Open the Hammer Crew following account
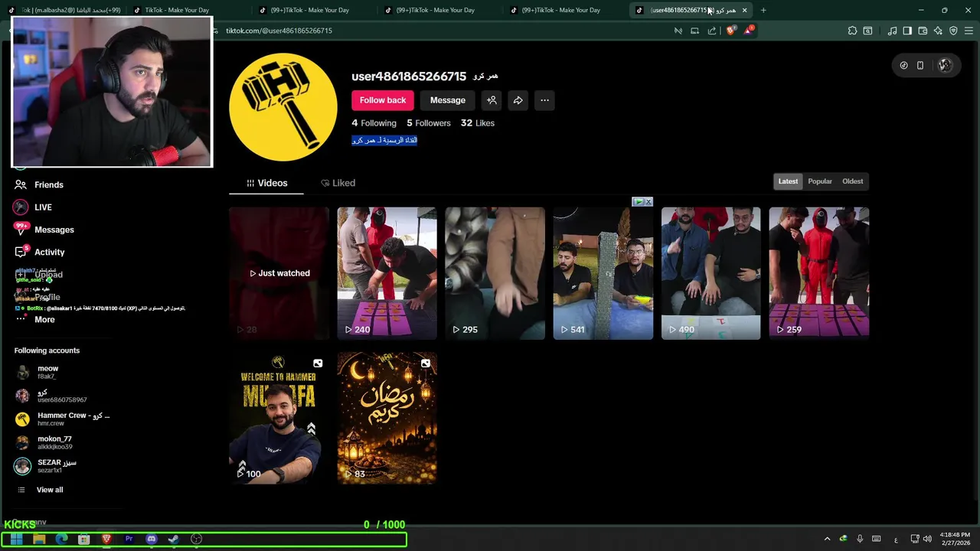The width and height of the screenshot is (980, 551). tap(63, 419)
